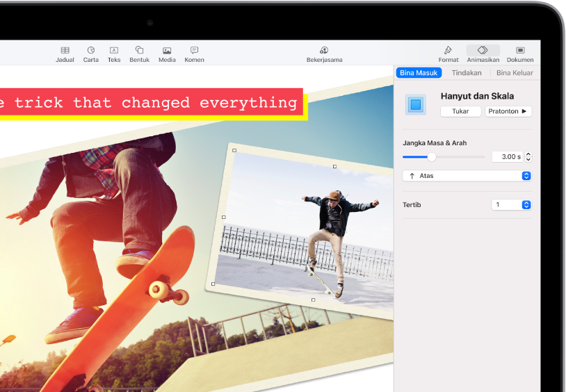Click the Tukar button
The width and height of the screenshot is (566, 392).
(x=460, y=111)
